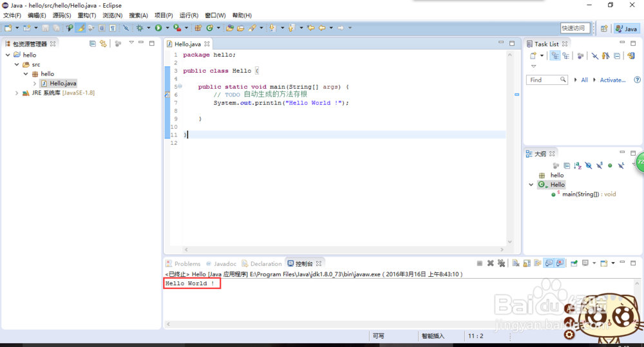Click the 快速访问 quick access field
This screenshot has width=644, height=347.
[x=575, y=28]
